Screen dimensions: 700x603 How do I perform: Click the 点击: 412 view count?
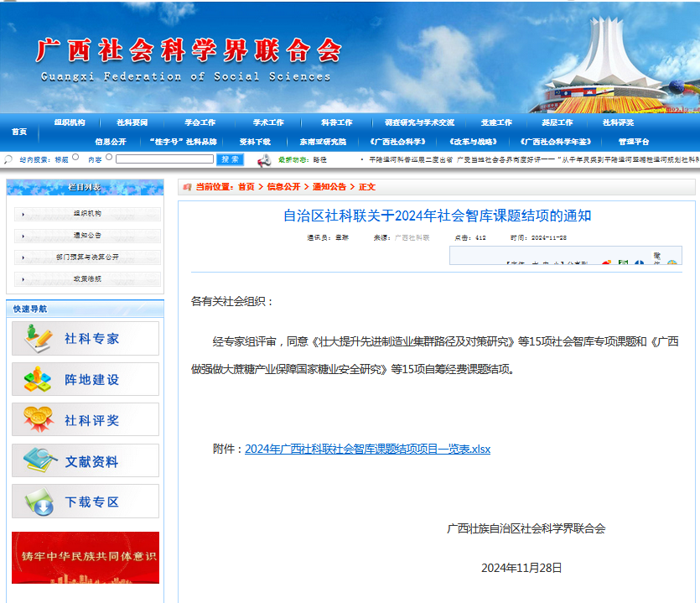pos(470,238)
